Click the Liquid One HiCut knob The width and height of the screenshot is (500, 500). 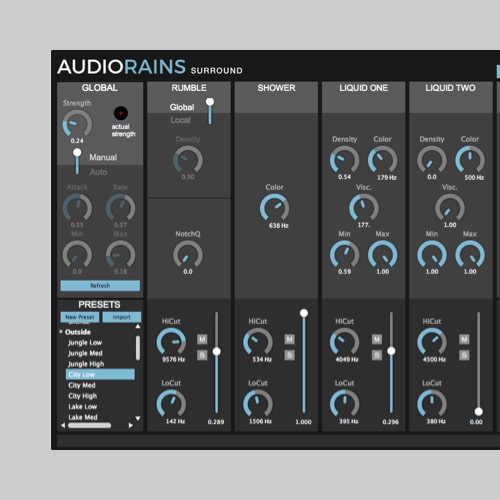click(x=344, y=342)
